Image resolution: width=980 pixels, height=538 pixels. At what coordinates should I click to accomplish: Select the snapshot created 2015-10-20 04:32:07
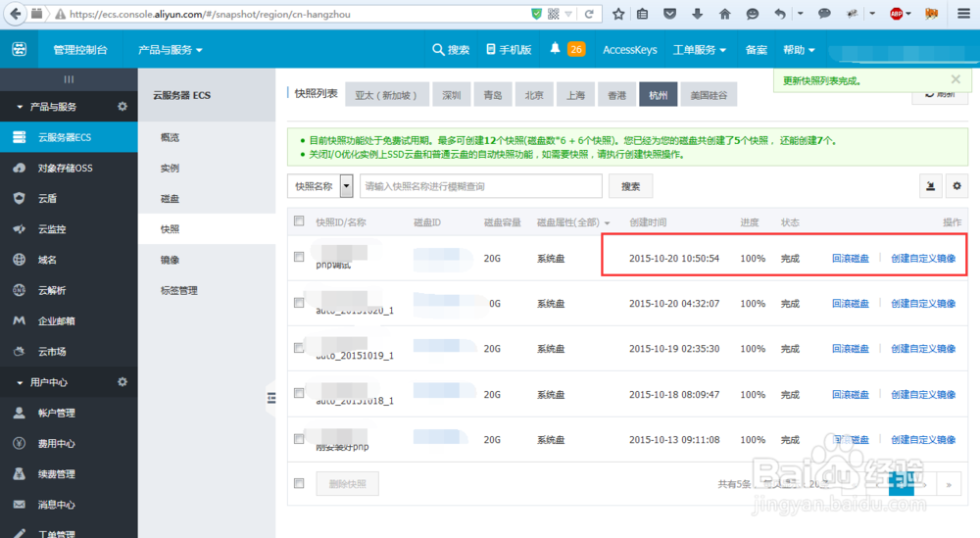[x=299, y=303]
